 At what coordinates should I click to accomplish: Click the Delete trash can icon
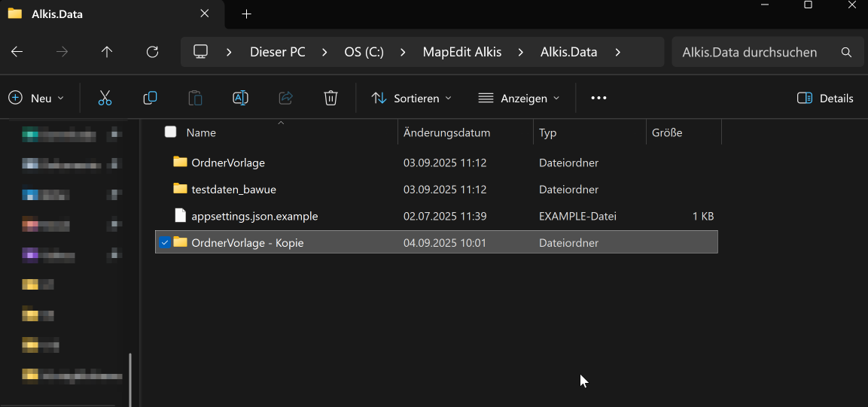[x=330, y=98]
